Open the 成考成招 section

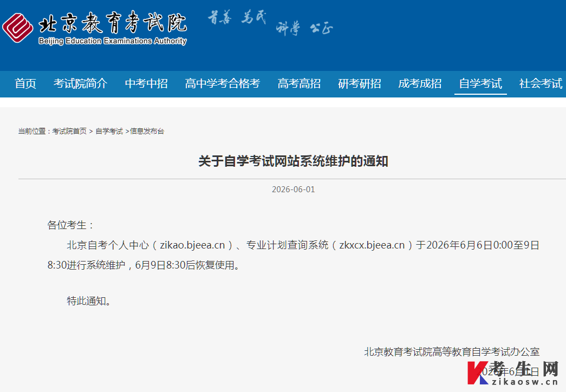[420, 83]
